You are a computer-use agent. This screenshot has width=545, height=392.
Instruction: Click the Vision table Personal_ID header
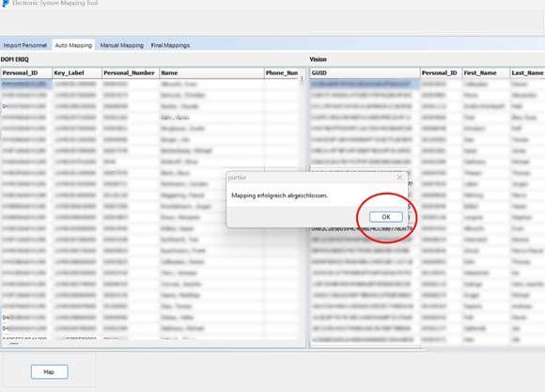coord(441,72)
